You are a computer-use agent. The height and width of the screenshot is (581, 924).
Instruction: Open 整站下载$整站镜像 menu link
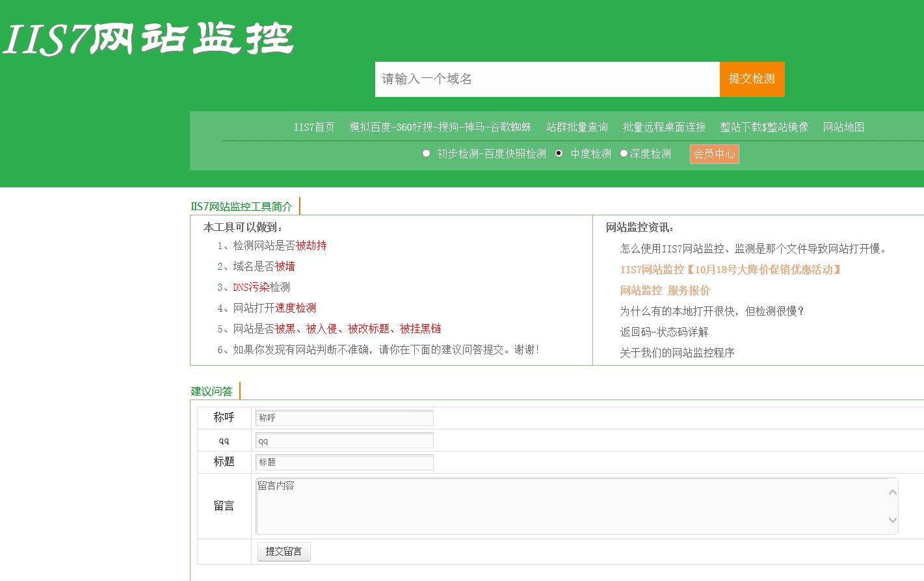coord(764,127)
